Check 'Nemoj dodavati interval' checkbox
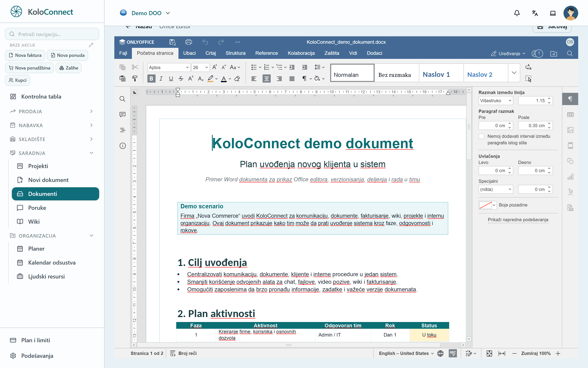This screenshot has width=588, height=368. pos(481,136)
